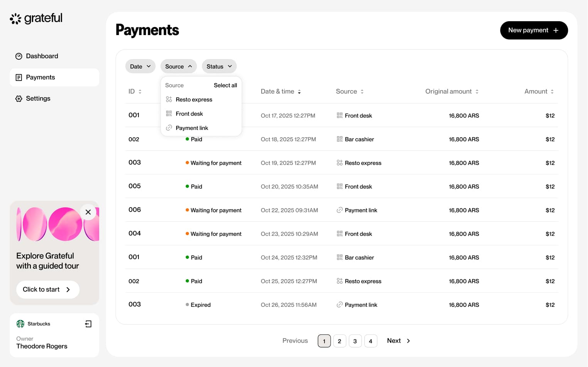588x367 pixels.
Task: Expand the Status filter dropdown
Action: 219,66
